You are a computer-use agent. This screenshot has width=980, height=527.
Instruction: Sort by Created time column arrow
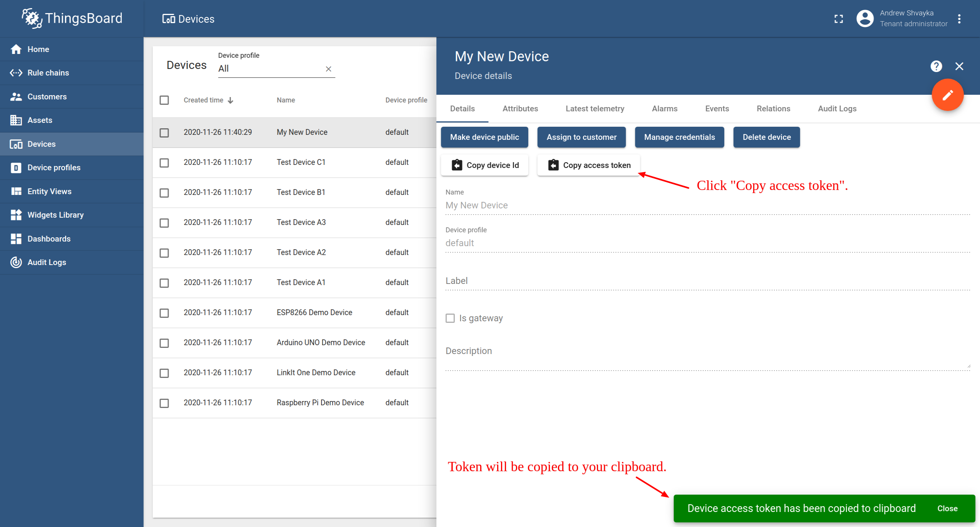coord(231,101)
